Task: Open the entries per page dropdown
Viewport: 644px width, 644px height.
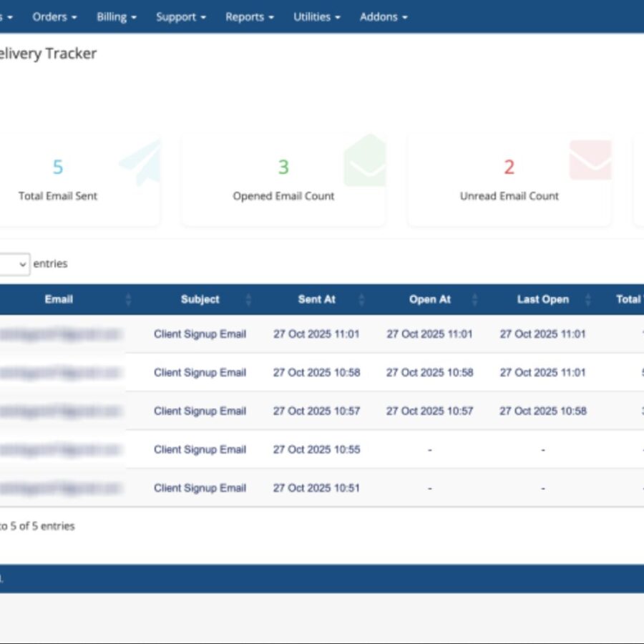Action: tap(13, 264)
